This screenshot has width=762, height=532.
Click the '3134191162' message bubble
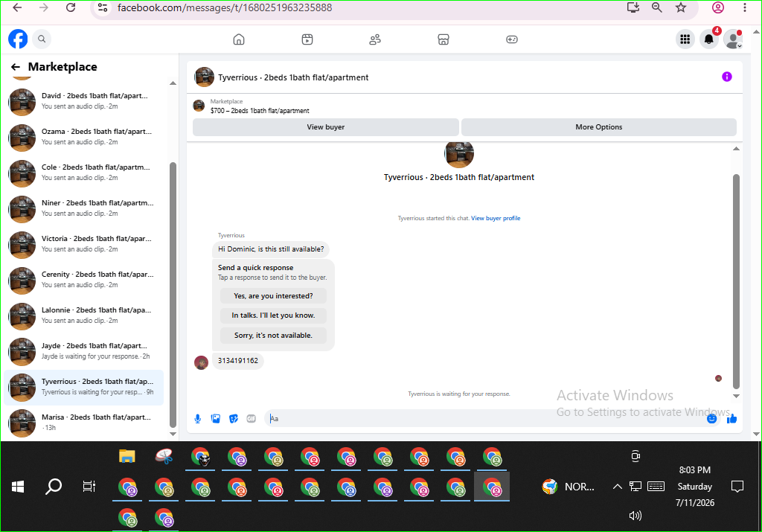point(238,361)
